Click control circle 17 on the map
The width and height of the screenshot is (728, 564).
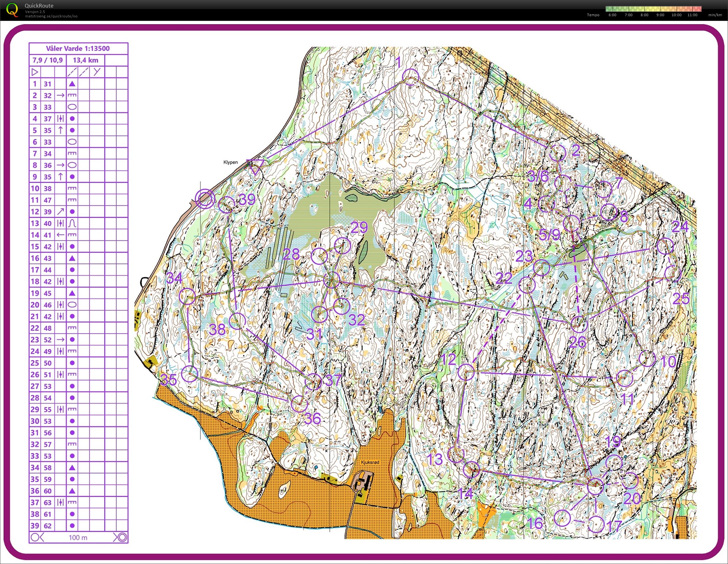[596, 524]
